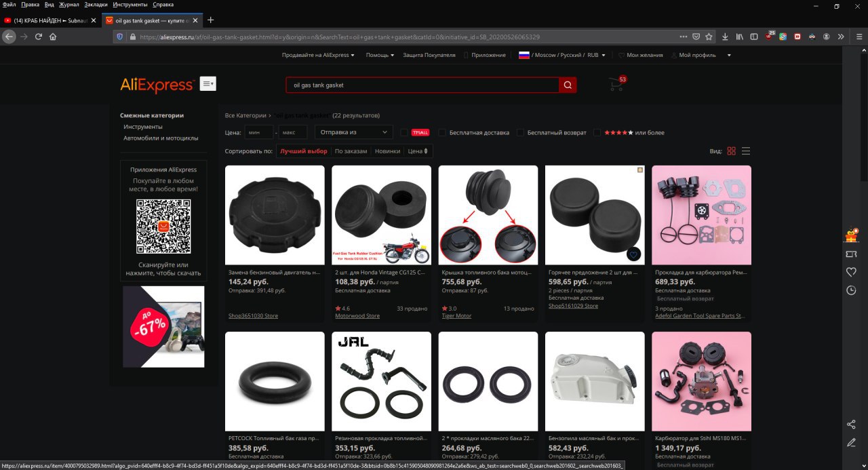Click the share icon in right sidebar
Screen dimensions: 868x470
coord(851,425)
